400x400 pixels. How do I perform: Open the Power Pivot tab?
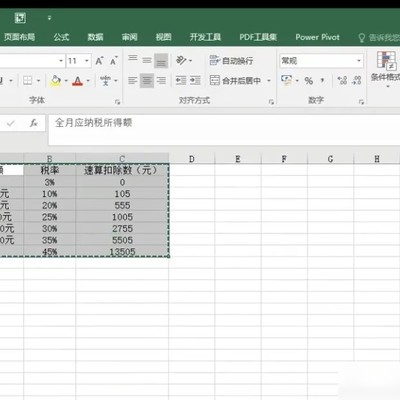pyautogui.click(x=317, y=37)
